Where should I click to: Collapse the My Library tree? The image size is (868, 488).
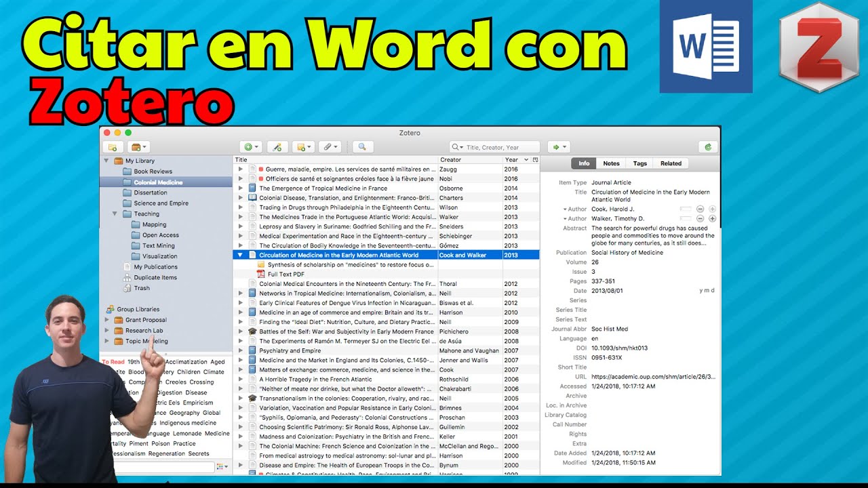coord(106,161)
